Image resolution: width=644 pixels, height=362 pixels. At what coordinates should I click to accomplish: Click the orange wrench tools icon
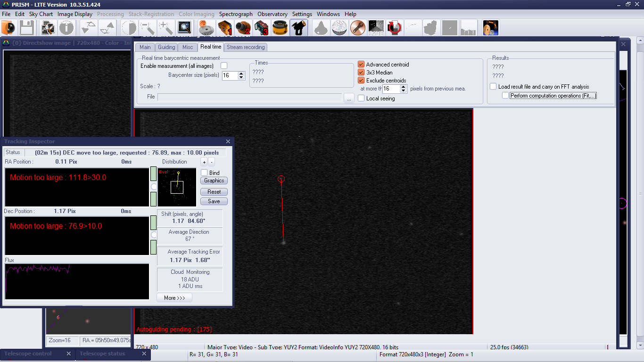click(358, 28)
